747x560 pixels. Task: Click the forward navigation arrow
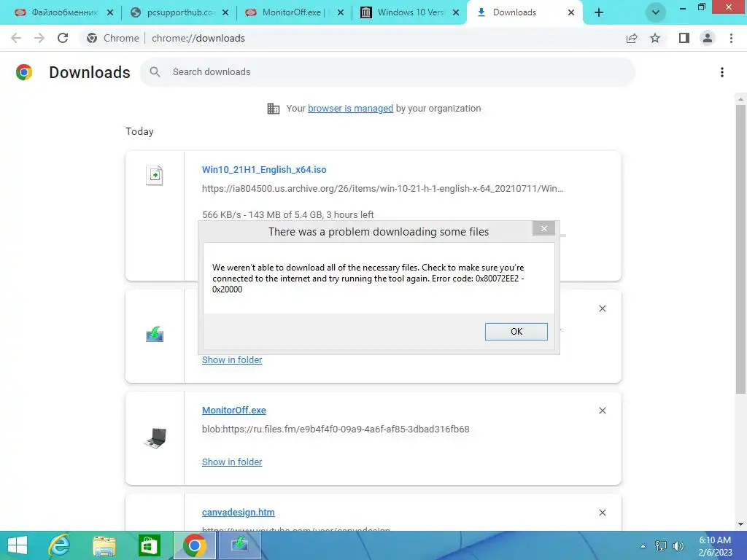tap(39, 38)
